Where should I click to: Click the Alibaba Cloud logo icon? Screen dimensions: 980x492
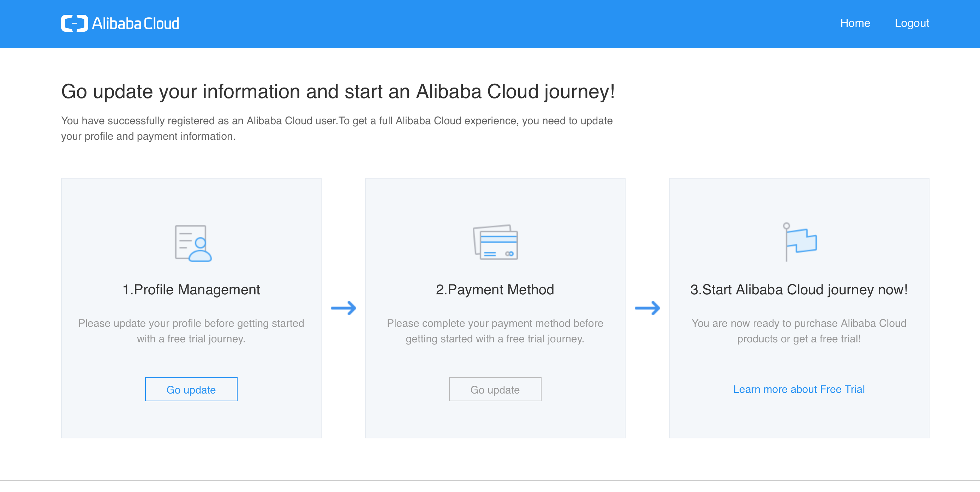click(74, 24)
